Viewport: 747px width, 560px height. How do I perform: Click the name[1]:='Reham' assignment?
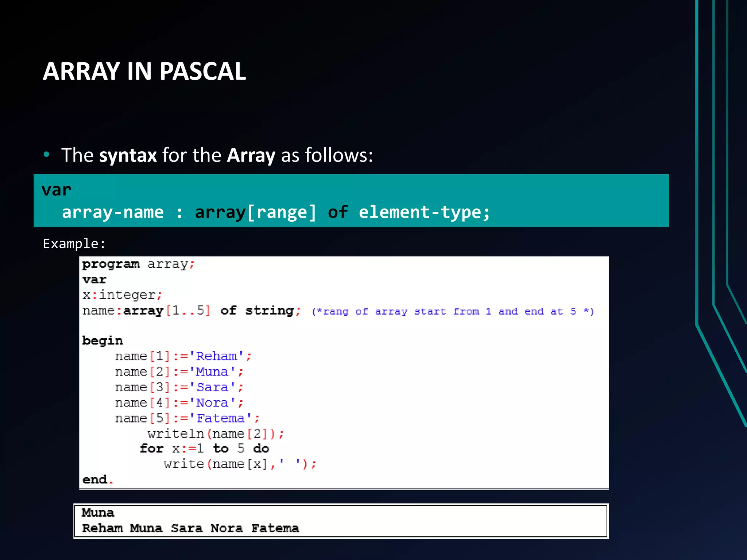(183, 356)
